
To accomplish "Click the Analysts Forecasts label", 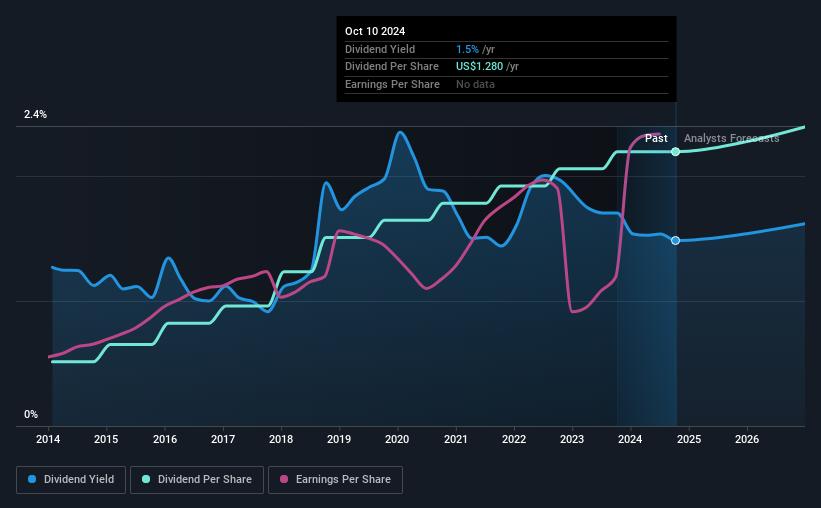I will pyautogui.click(x=731, y=138).
